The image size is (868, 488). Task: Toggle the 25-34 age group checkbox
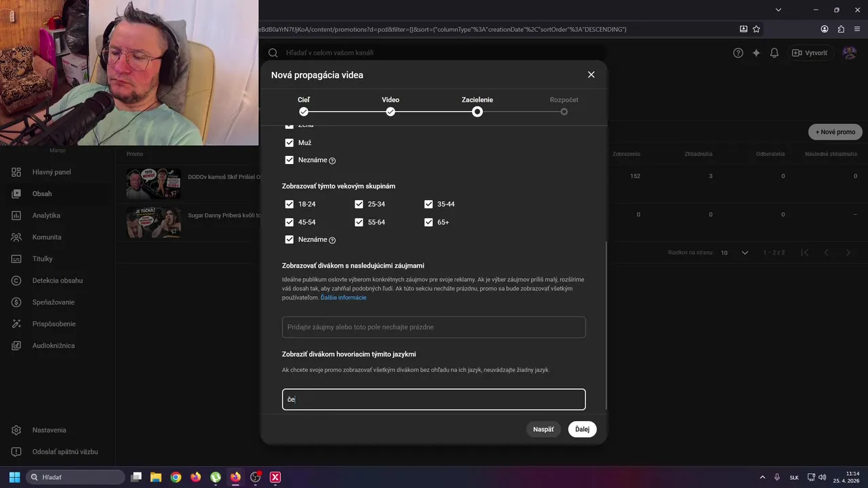(359, 204)
